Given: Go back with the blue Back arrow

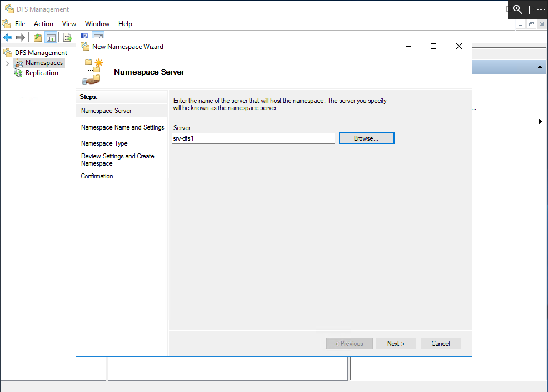Looking at the screenshot, I should tap(8, 37).
